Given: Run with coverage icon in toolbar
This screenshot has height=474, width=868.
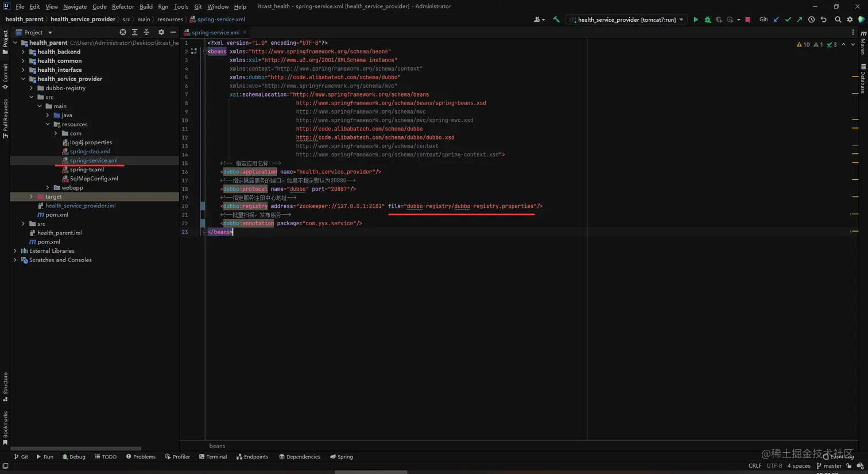Looking at the screenshot, I should click(x=719, y=20).
